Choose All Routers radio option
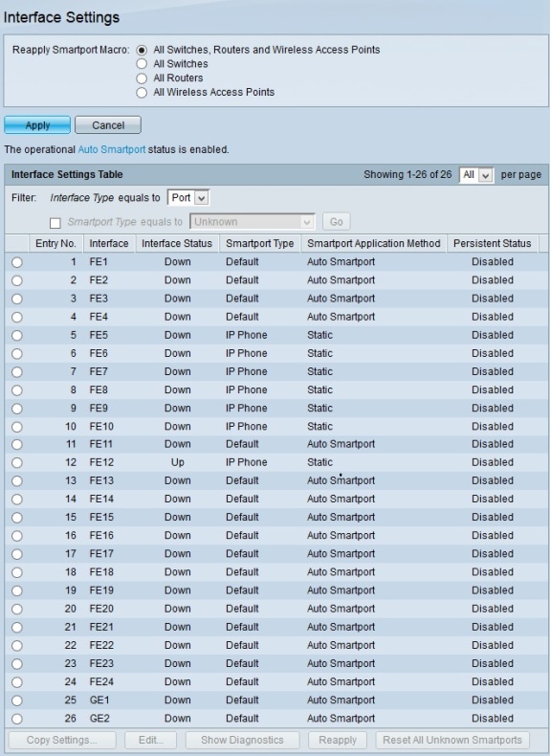This screenshot has height=756, width=550. pos(142,78)
